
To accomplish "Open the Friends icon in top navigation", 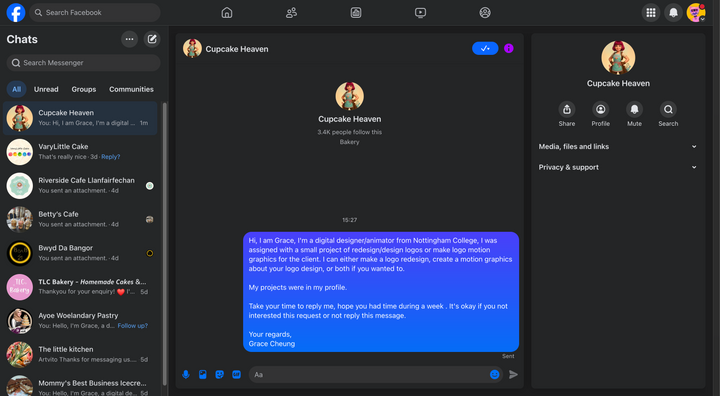I will point(291,12).
